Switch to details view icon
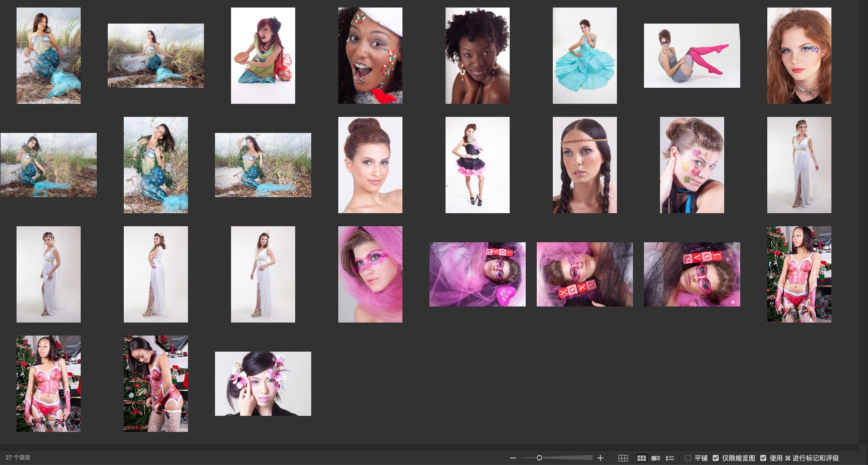 (x=656, y=458)
